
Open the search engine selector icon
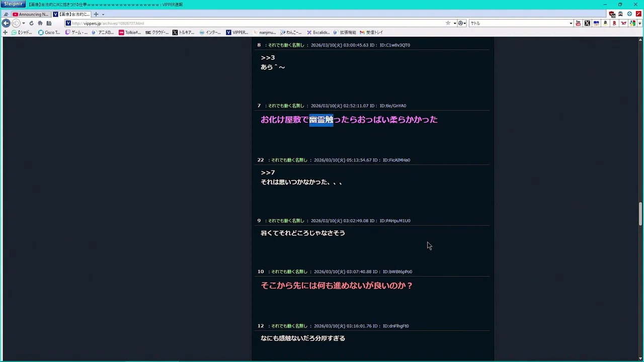[x=461, y=23]
